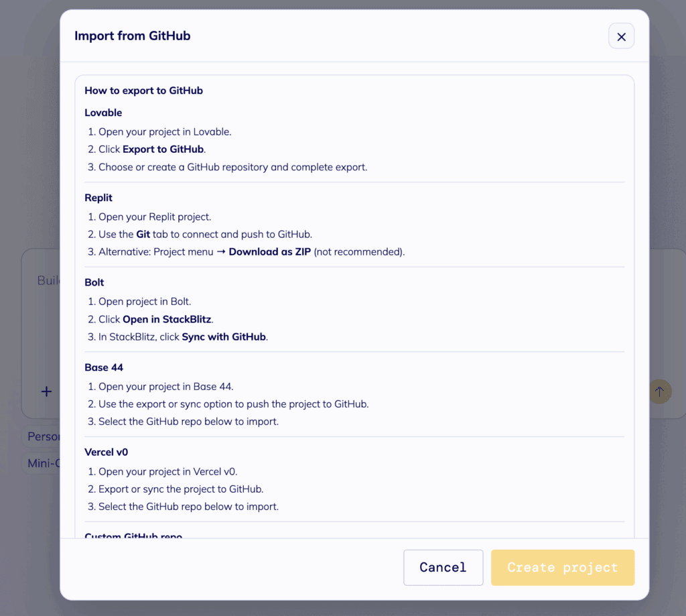Cancel the GitHub import
Screen dimensions: 686x616
443,567
